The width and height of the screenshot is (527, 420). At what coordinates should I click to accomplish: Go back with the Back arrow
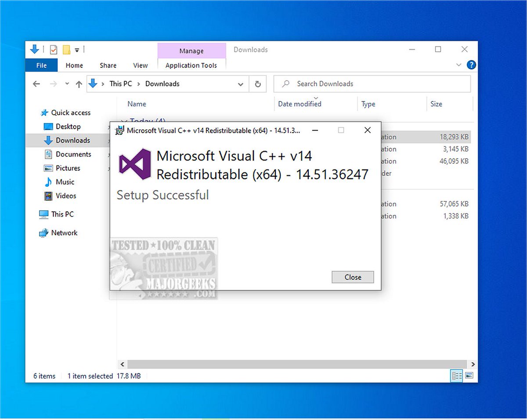click(36, 84)
